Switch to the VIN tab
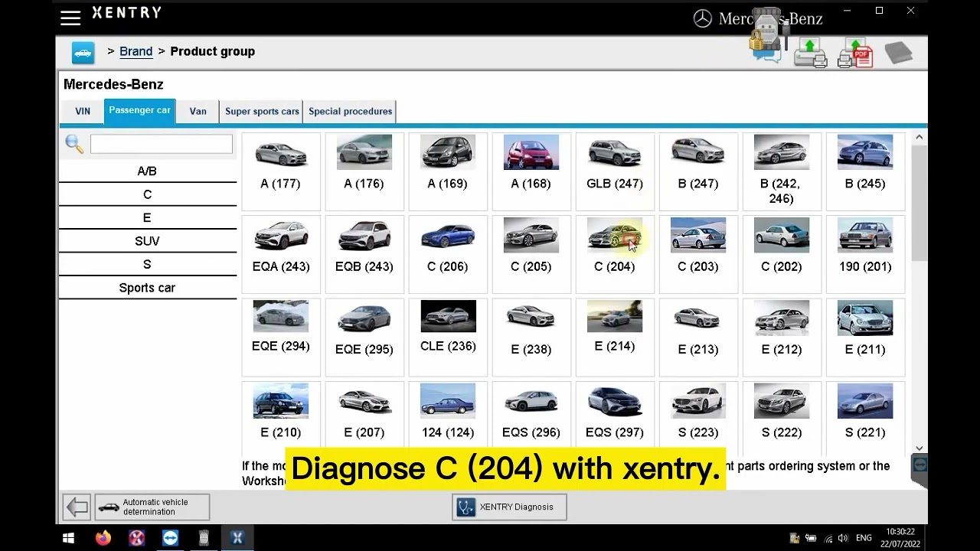 [83, 111]
